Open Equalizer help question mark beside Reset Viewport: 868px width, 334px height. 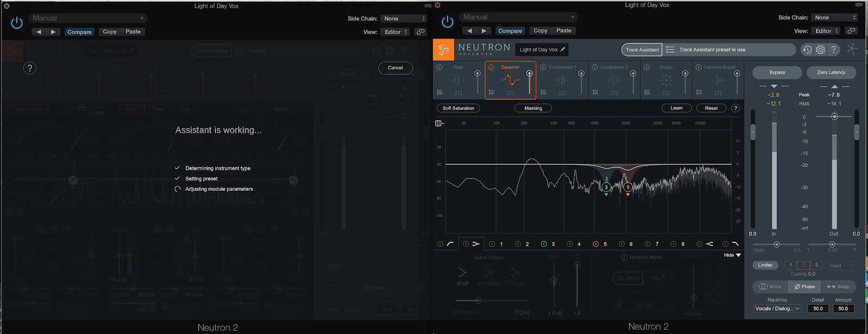pyautogui.click(x=736, y=108)
